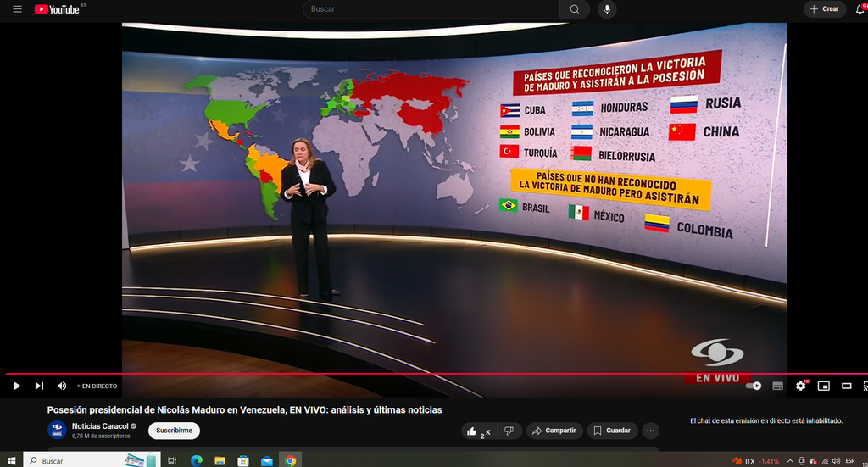This screenshot has width=868, height=467.
Task: Play the live video
Action: point(17,386)
